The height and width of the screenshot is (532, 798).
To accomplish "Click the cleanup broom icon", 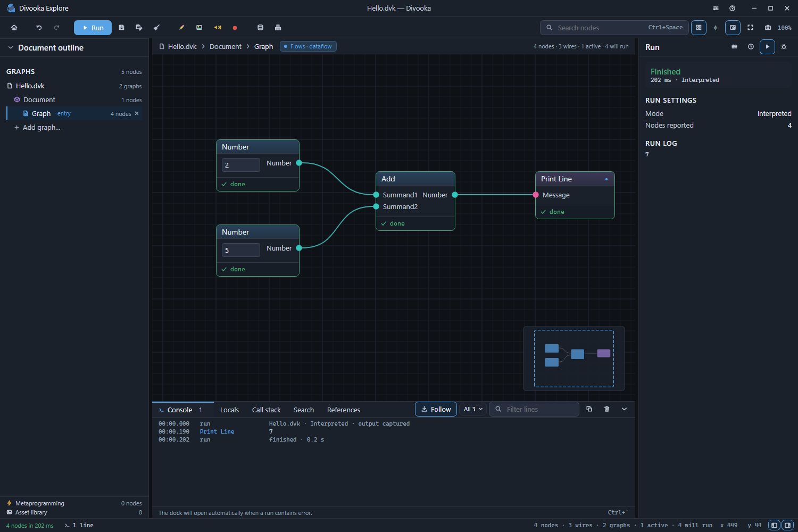I will coord(156,28).
